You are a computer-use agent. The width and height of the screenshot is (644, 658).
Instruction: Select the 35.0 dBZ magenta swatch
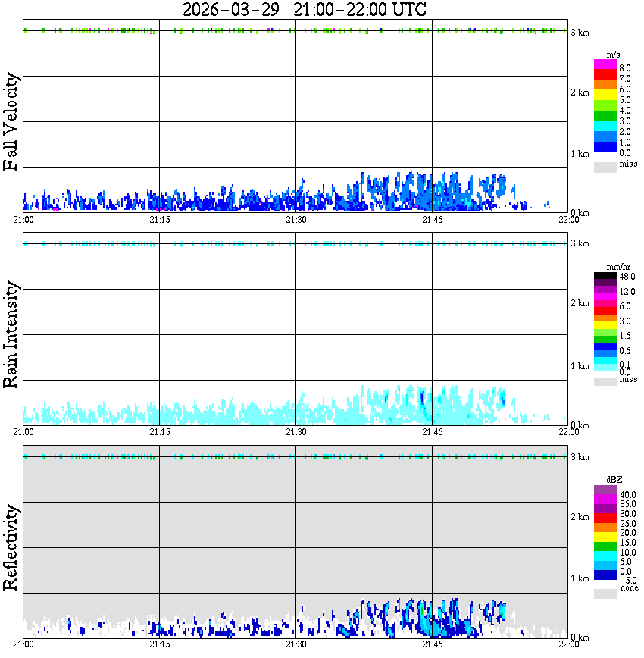(x=605, y=500)
